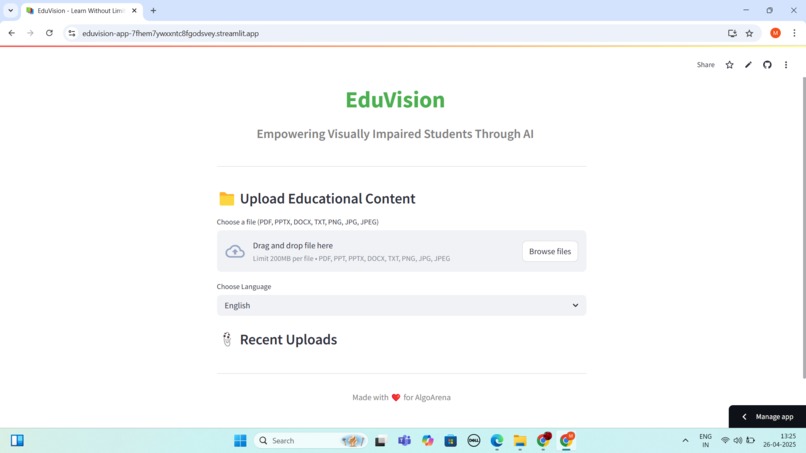Open Wi-Fi network settings in tray
806x453 pixels.
point(725,441)
